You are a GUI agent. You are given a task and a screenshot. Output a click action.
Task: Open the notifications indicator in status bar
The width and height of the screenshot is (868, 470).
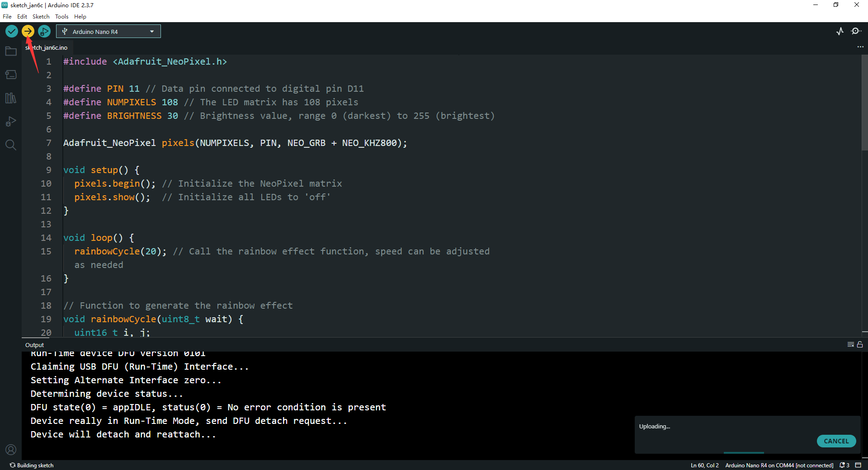844,465
